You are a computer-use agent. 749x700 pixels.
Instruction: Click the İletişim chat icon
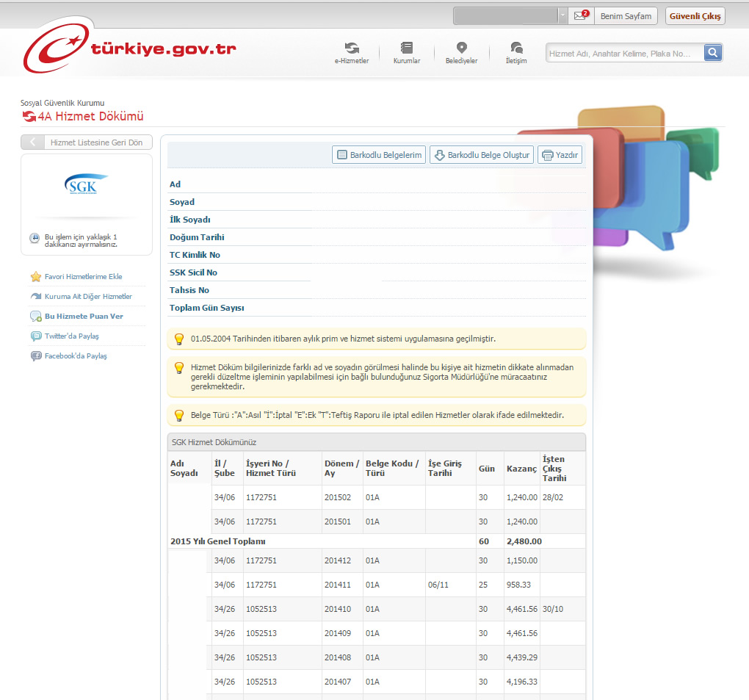(x=516, y=48)
